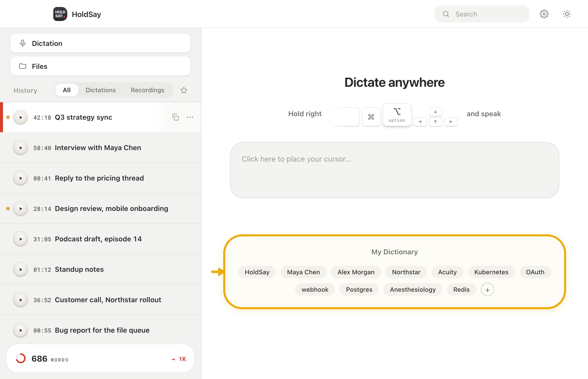Open 'Bug report for the file queue'
Screen dimensions: 588x379
100,330
